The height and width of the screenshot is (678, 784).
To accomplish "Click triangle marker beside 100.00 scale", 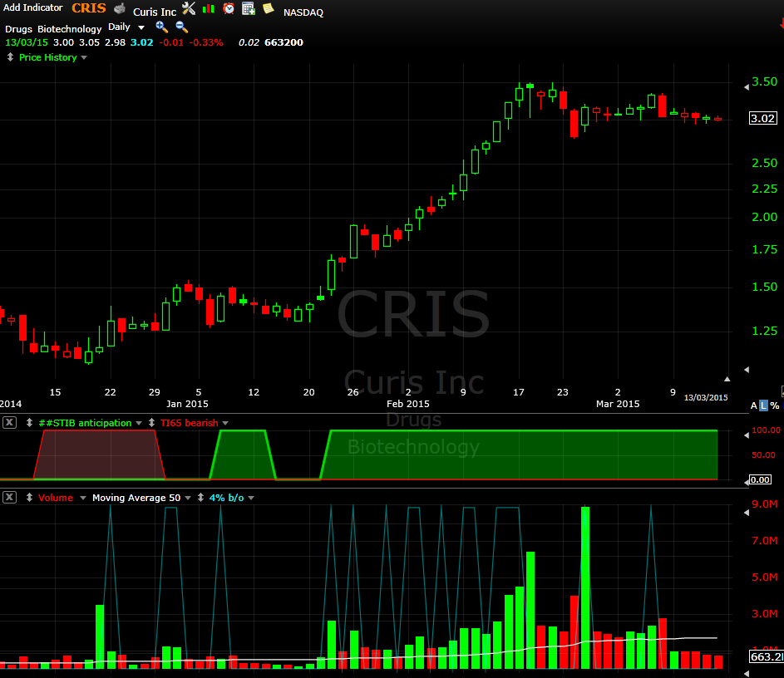I will pos(747,435).
